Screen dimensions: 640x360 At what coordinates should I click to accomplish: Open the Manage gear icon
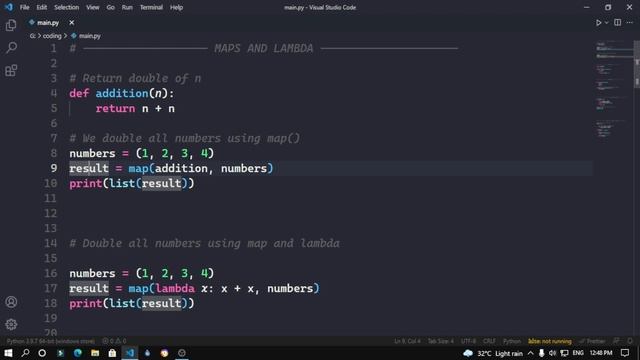click(x=11, y=324)
